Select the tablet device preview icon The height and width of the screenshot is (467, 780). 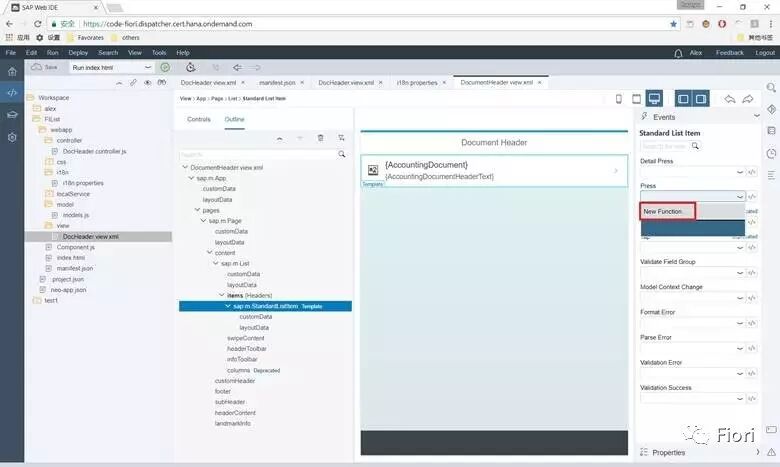point(636,99)
